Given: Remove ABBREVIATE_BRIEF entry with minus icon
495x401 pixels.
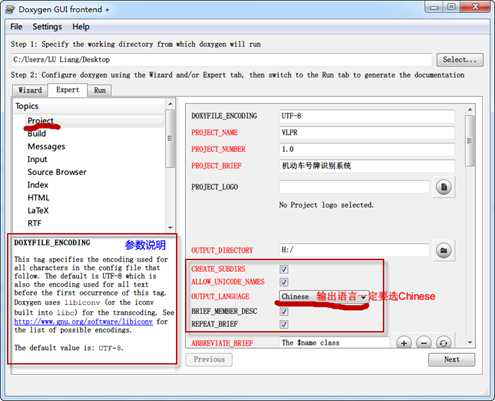Looking at the screenshot, I should click(x=424, y=343).
